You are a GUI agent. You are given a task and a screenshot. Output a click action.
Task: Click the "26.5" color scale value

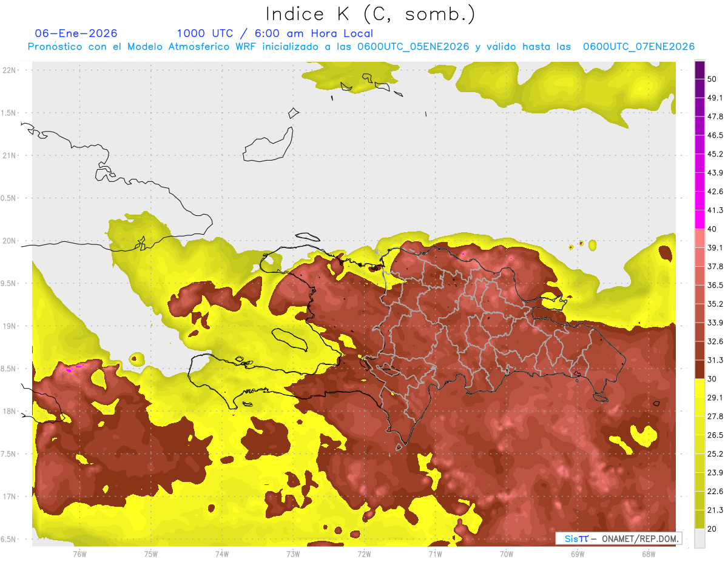tap(715, 435)
